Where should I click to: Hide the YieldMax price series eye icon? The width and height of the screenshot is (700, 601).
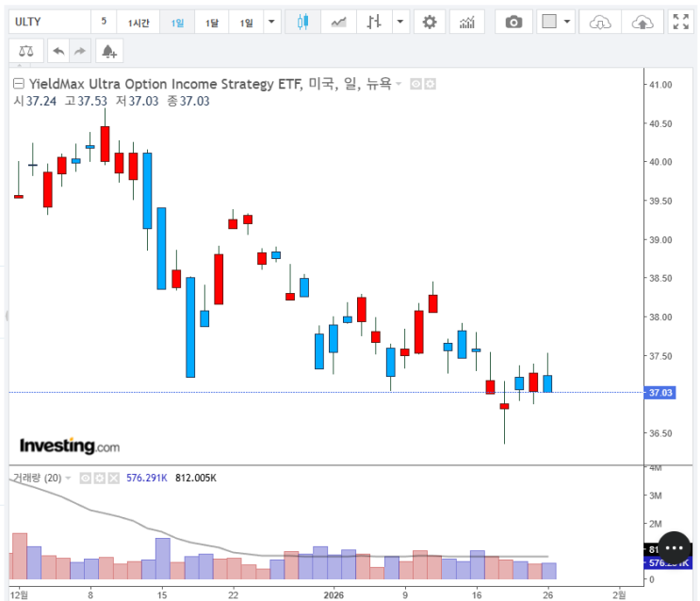(415, 84)
